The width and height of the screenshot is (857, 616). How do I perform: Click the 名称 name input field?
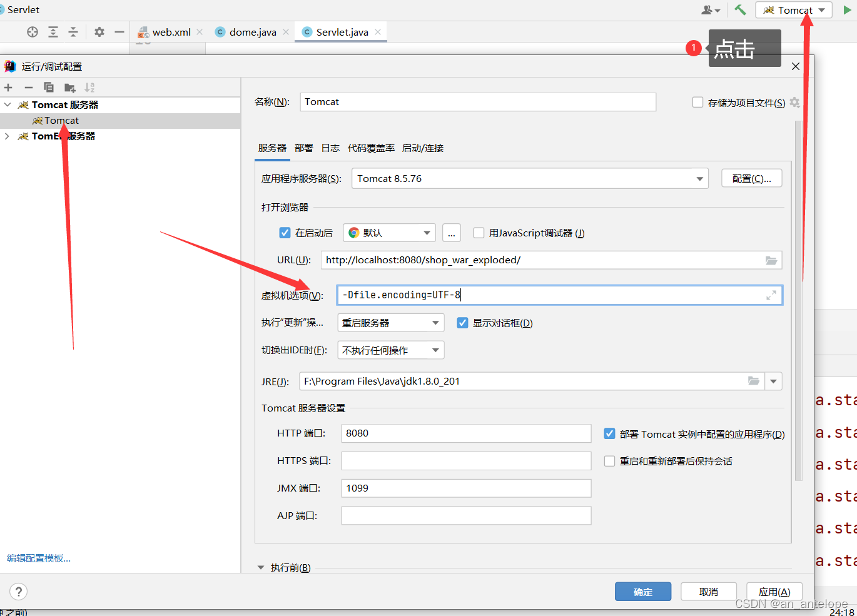pyautogui.click(x=478, y=102)
